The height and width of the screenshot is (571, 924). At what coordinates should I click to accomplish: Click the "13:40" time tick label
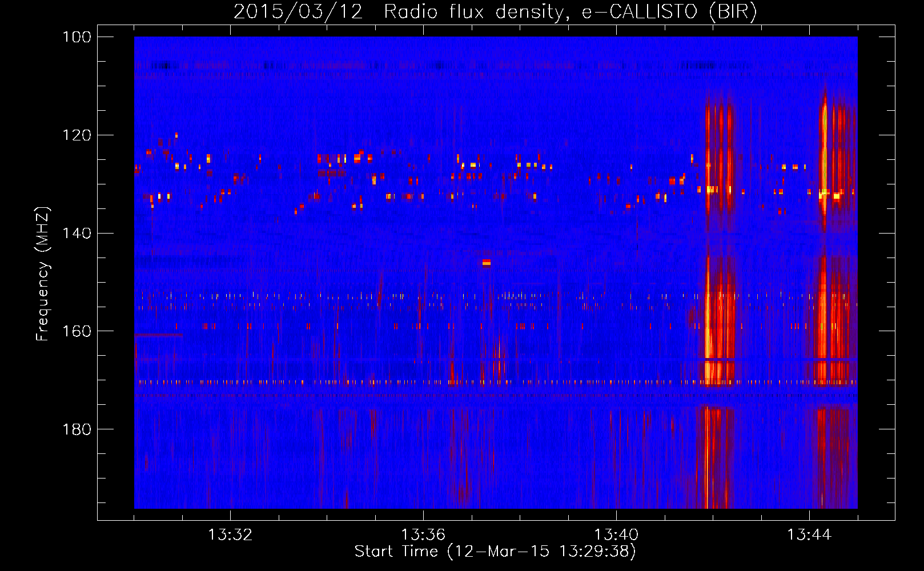616,535
